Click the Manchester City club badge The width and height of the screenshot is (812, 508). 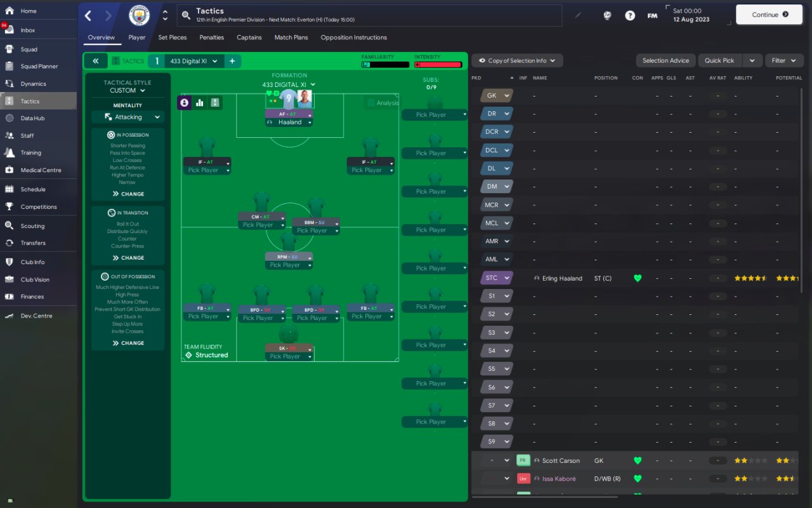tap(139, 15)
